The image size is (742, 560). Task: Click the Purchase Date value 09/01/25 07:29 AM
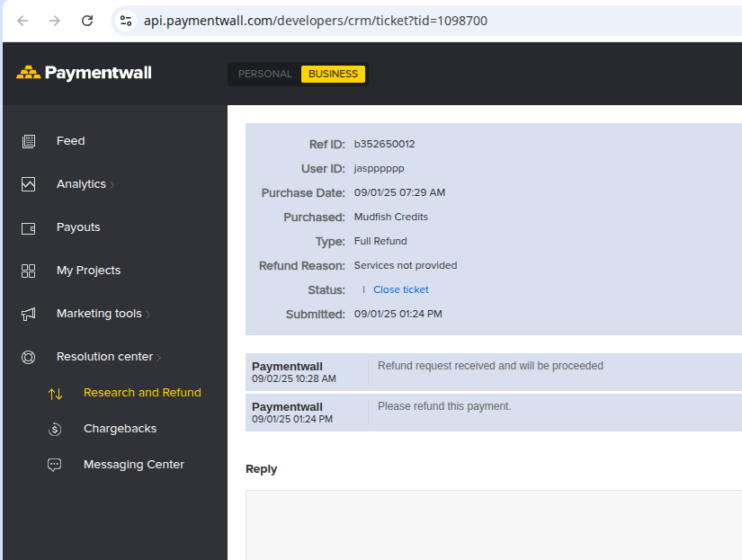(x=399, y=192)
